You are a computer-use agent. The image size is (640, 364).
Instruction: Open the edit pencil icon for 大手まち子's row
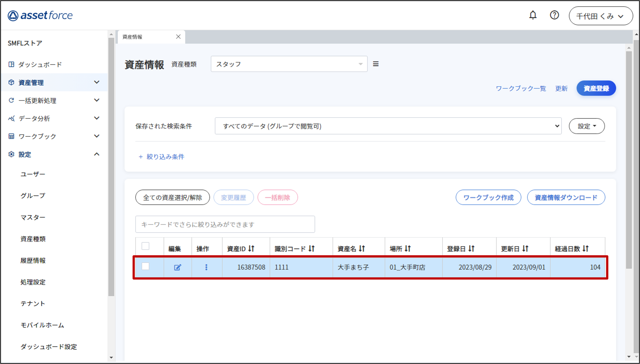point(178,267)
